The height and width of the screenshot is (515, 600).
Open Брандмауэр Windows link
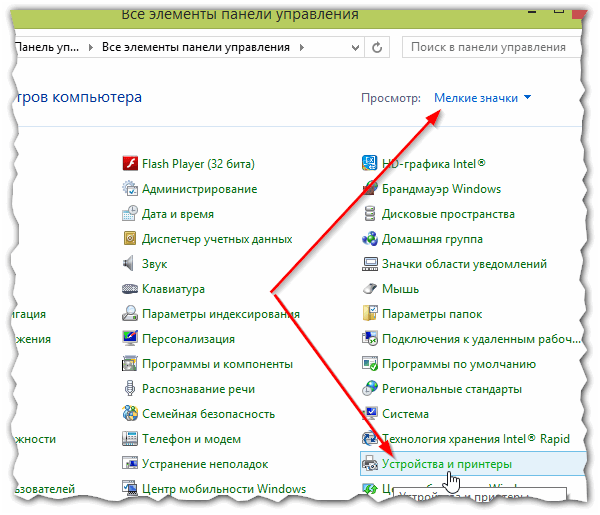click(441, 189)
